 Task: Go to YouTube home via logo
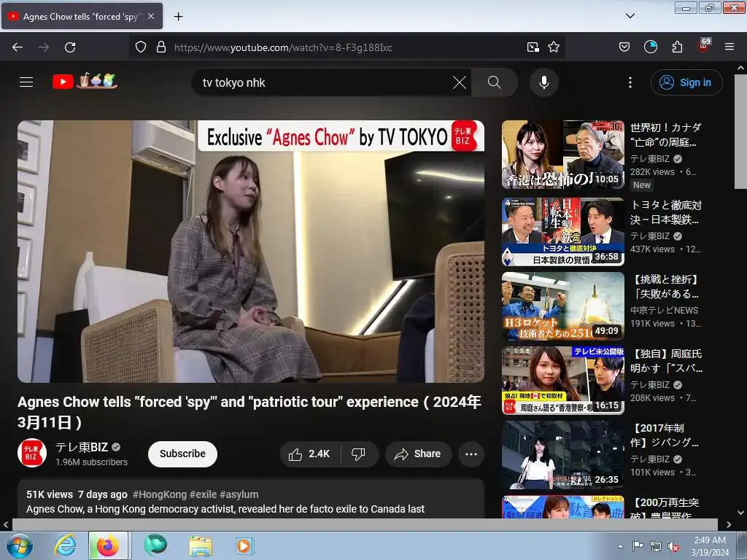pyautogui.click(x=85, y=82)
